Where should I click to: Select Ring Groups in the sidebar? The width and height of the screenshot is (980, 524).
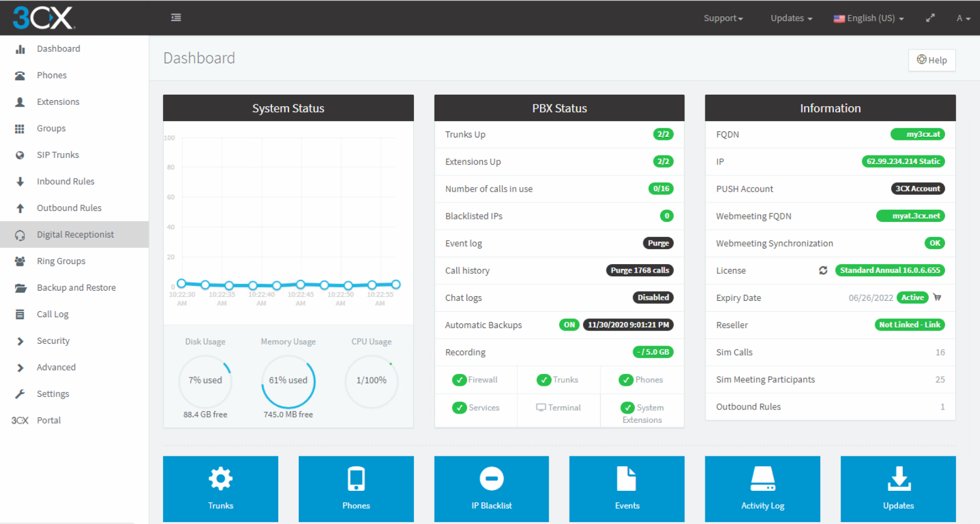tap(74, 261)
